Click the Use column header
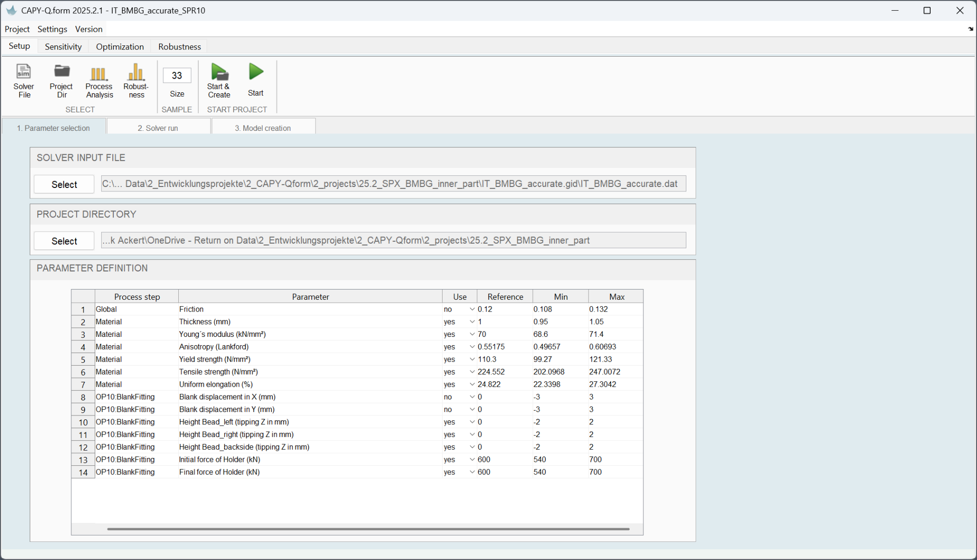Image resolution: width=977 pixels, height=560 pixels. point(460,297)
